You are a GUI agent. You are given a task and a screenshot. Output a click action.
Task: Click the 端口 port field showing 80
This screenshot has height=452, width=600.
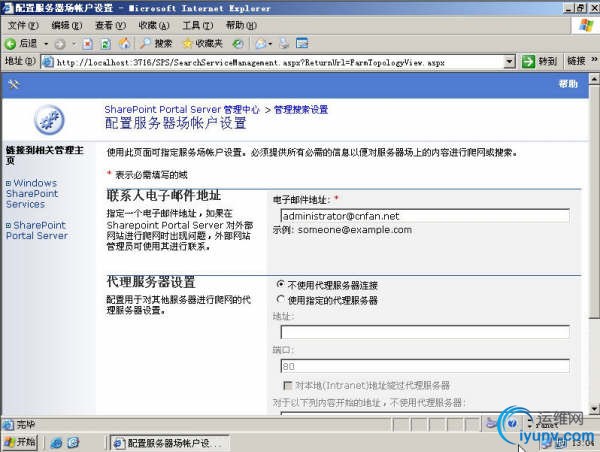[x=425, y=366]
